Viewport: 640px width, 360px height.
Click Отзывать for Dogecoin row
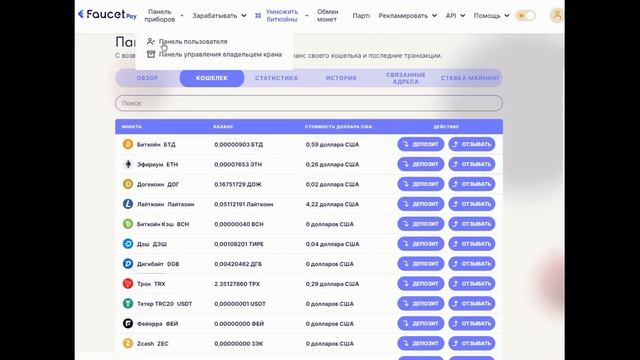[472, 184]
